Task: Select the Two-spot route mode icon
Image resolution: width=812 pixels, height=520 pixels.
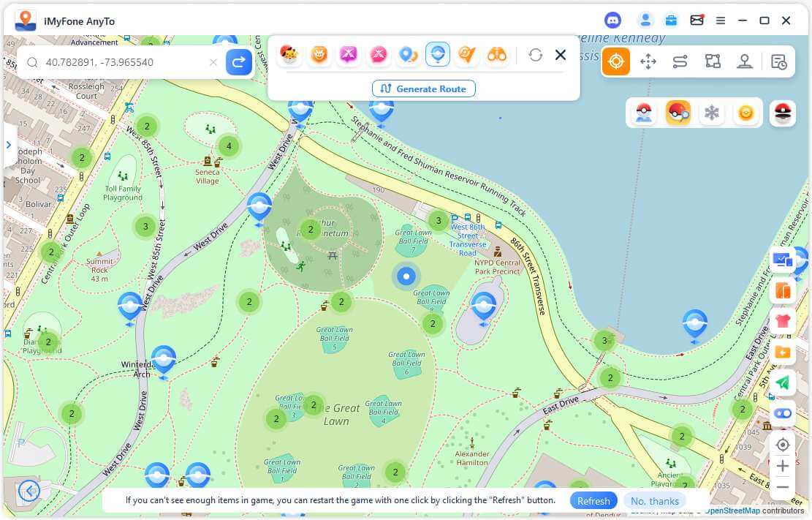Action: 680,61
